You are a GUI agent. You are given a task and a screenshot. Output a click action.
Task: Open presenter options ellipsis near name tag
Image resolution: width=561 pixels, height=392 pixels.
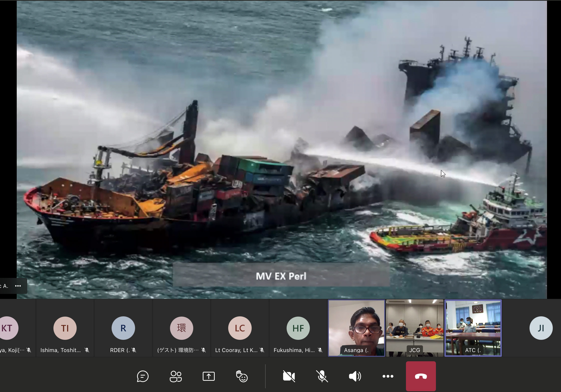click(x=18, y=286)
